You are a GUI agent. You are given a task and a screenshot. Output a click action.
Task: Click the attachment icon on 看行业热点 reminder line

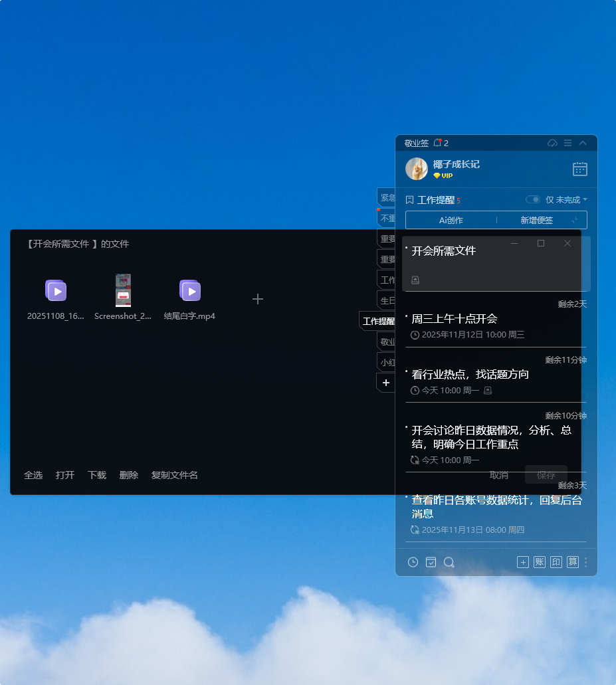[488, 390]
